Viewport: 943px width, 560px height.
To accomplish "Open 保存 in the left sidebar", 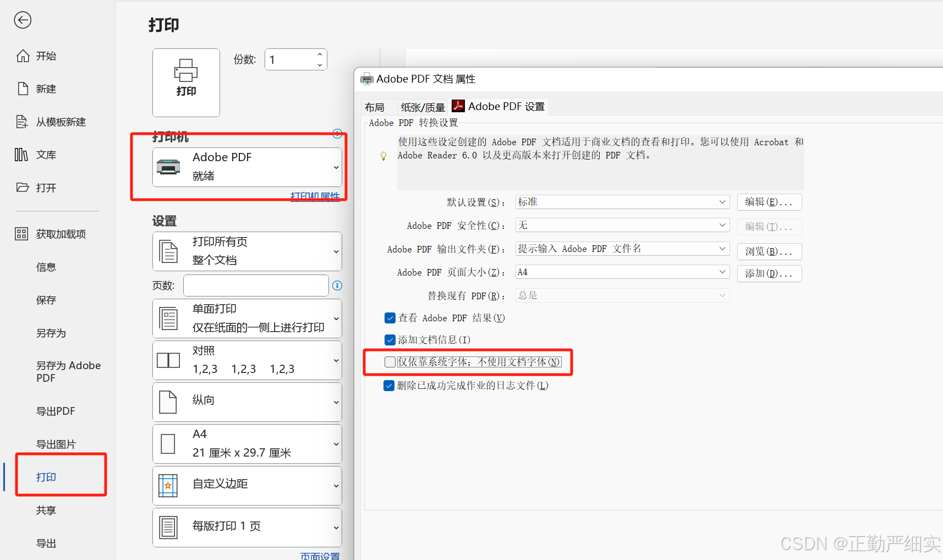I will 46,300.
